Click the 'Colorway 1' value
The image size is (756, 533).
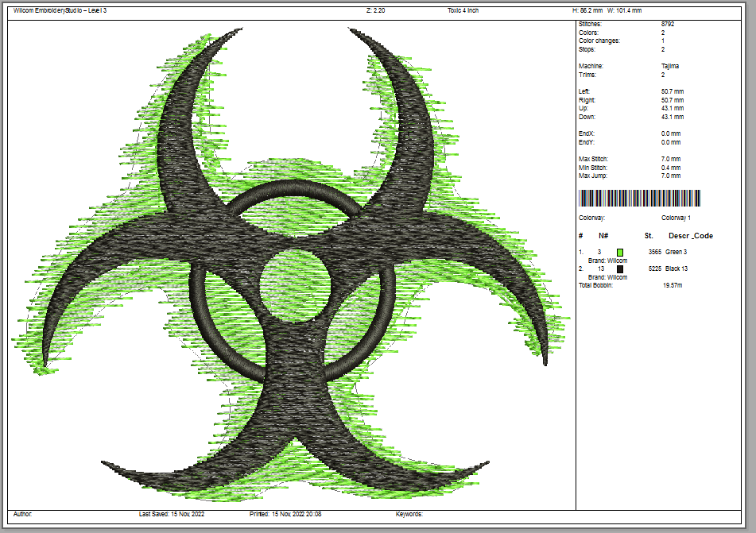pyautogui.click(x=676, y=218)
